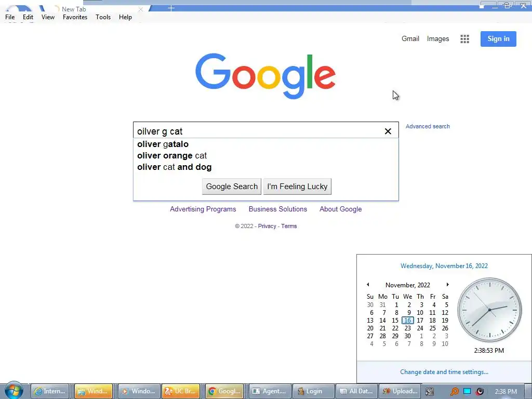This screenshot has width=532, height=399.
Task: Switch to Upload... taskbar item
Action: 400,391
